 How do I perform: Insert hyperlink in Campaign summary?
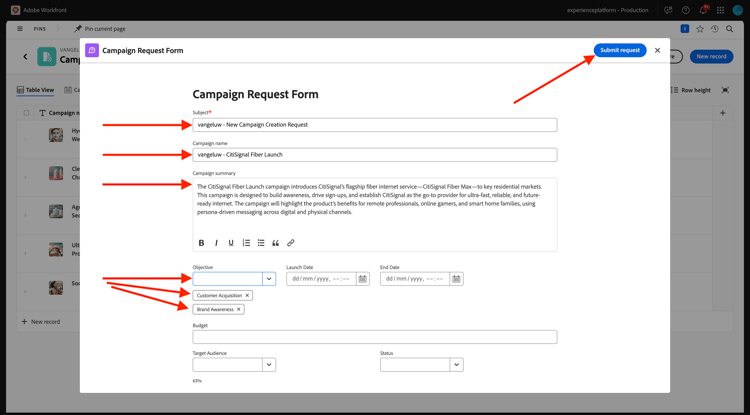coord(290,243)
